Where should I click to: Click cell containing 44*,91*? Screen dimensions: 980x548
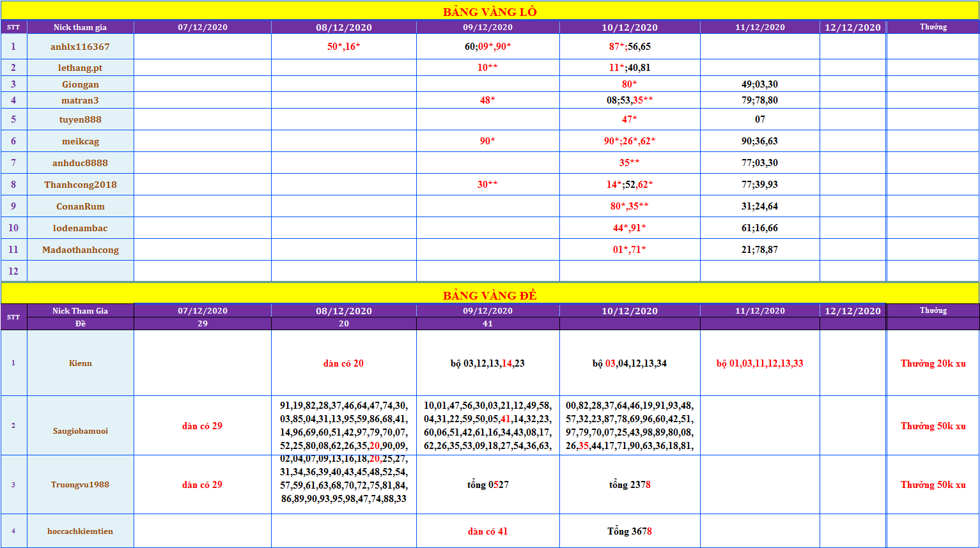coord(630,227)
